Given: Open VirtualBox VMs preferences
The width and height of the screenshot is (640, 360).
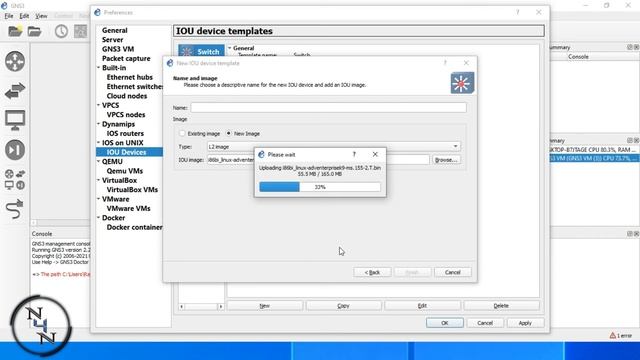Looking at the screenshot, I should (x=132, y=190).
